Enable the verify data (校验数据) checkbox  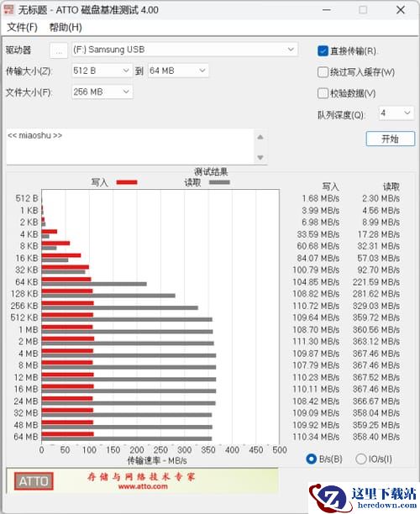pos(323,93)
